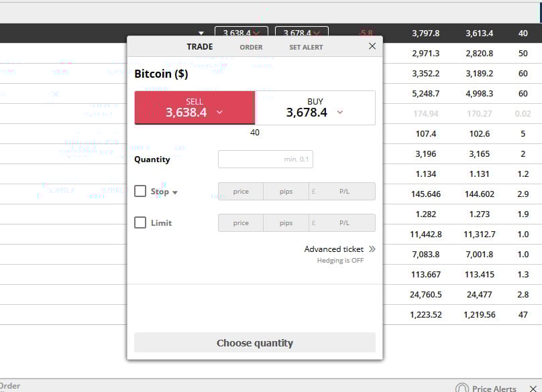The height and width of the screenshot is (392, 542).
Task: Tick the Limit checkbox
Action: pyautogui.click(x=140, y=222)
